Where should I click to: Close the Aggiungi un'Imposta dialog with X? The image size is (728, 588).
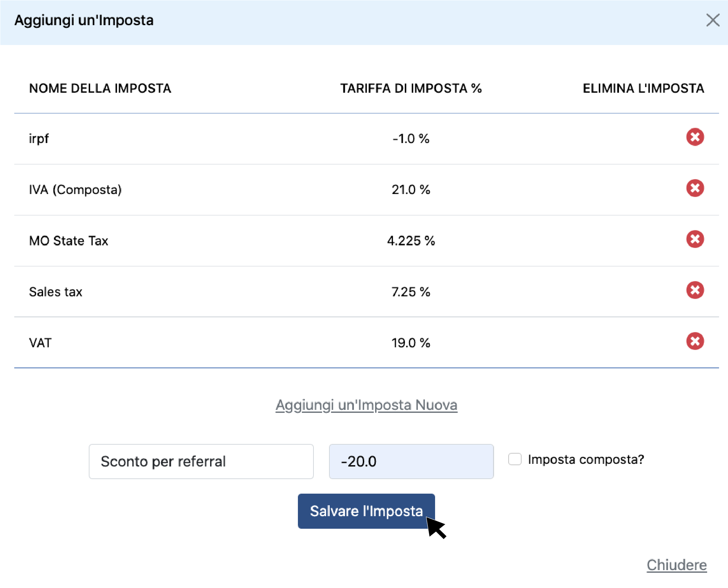[713, 20]
